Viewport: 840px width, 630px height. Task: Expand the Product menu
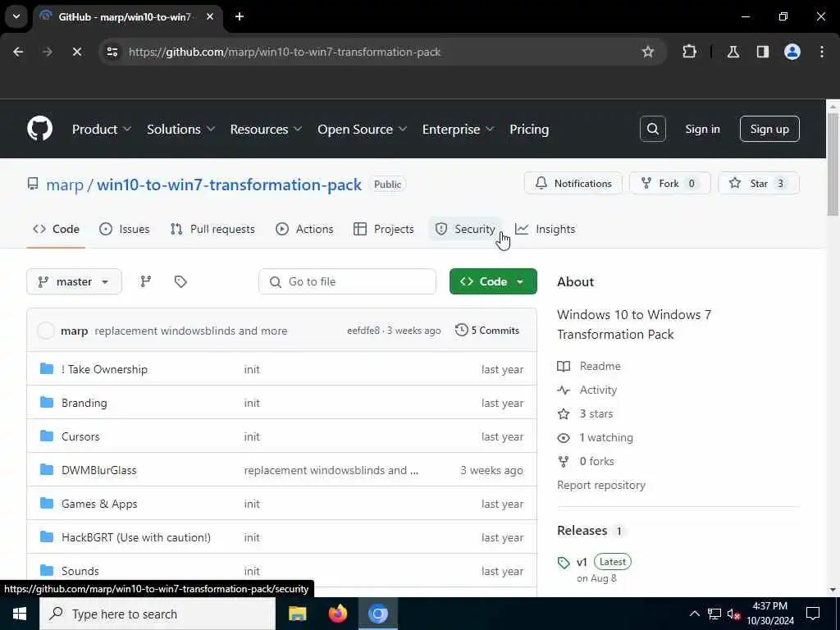tap(102, 129)
